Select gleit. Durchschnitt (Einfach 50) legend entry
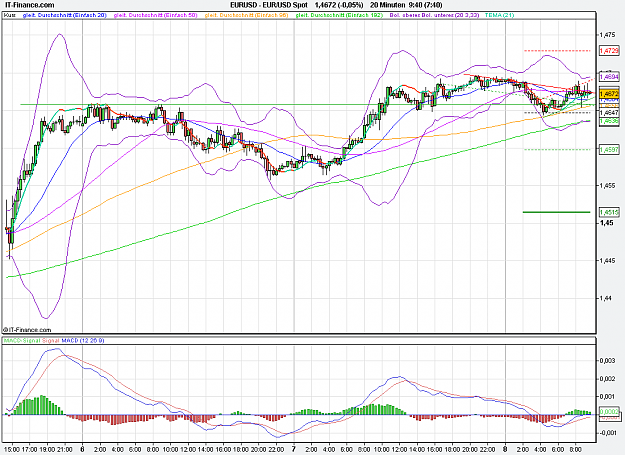This screenshot has height=455, width=625. click(x=155, y=15)
